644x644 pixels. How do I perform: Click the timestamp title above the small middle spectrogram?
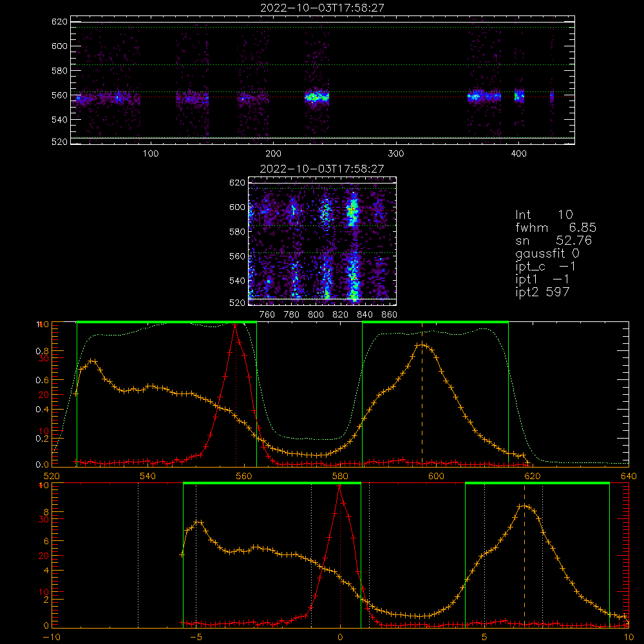(x=322, y=169)
